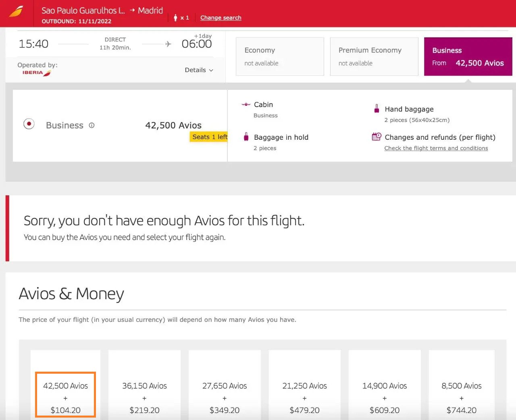Click the Iberia operator logo
The width and height of the screenshot is (516, 420).
(37, 73)
